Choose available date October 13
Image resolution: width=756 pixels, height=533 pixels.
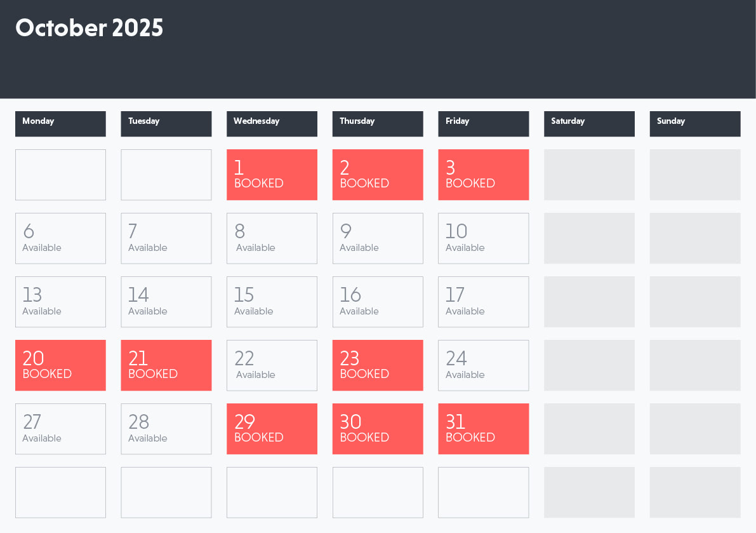click(x=60, y=302)
